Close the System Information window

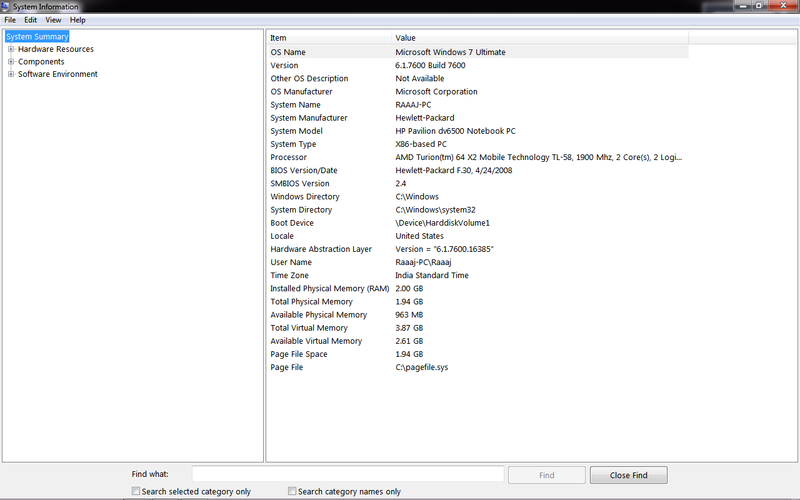tap(783, 6)
